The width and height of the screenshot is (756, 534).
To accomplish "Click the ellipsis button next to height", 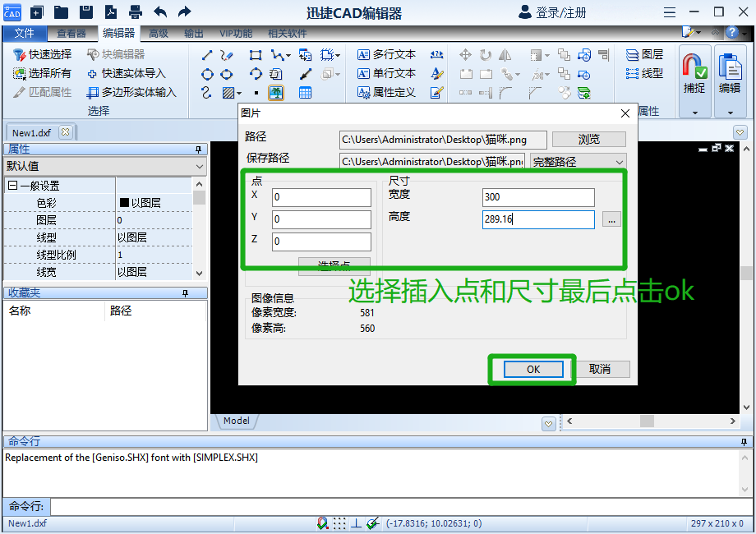I will pos(611,220).
